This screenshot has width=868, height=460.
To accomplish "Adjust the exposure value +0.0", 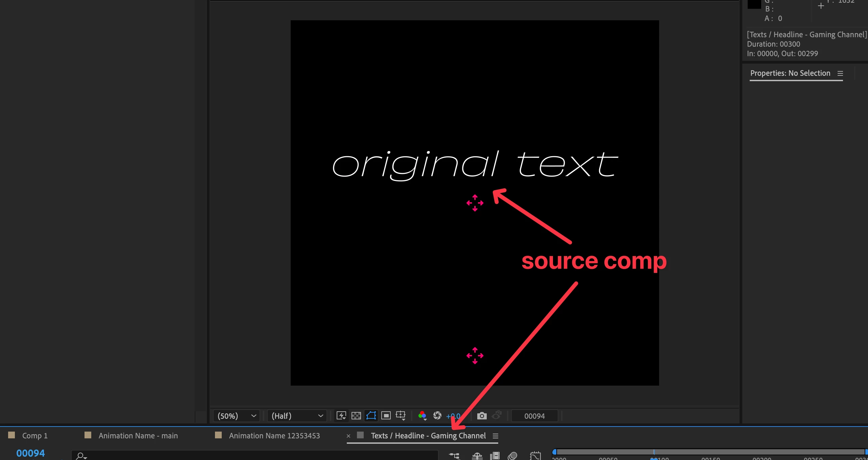I will pos(452,416).
